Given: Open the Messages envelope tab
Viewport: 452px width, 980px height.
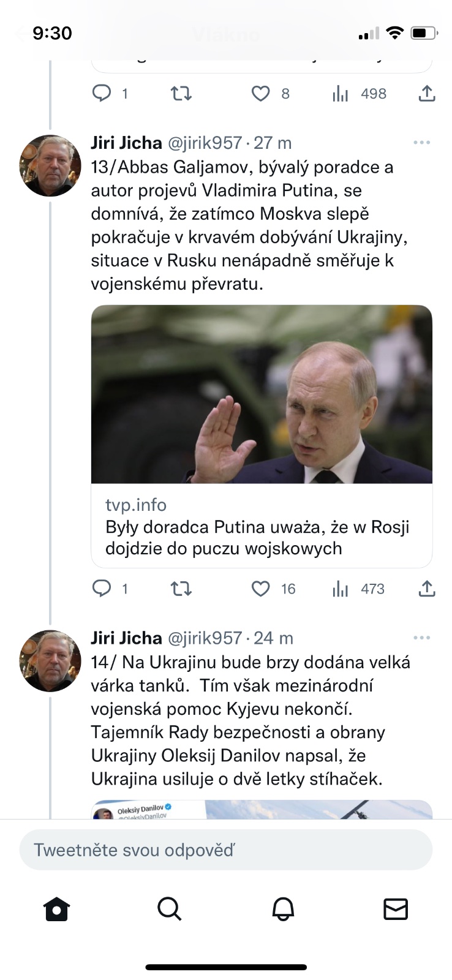Looking at the screenshot, I should (396, 910).
